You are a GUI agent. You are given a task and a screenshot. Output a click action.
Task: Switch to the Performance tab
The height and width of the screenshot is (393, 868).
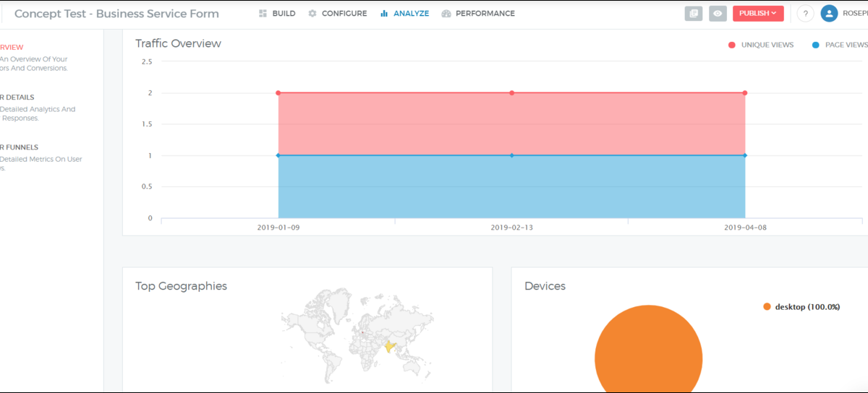click(485, 14)
